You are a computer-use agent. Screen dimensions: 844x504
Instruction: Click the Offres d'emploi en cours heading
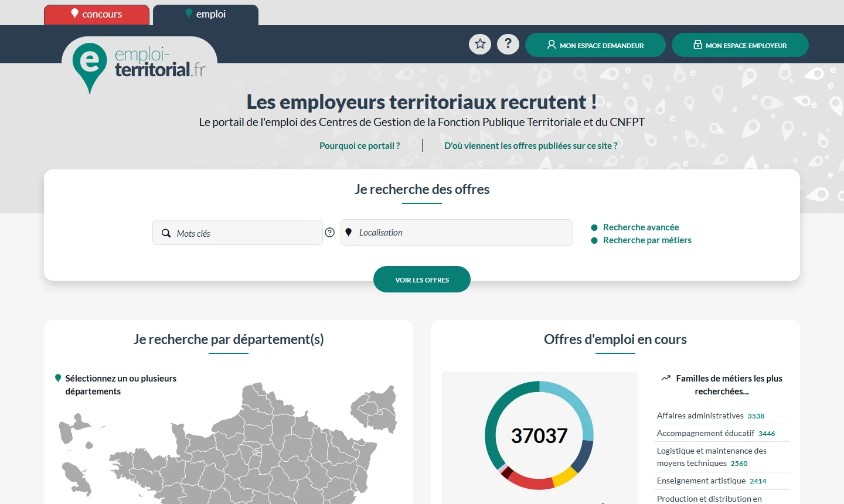coord(615,339)
